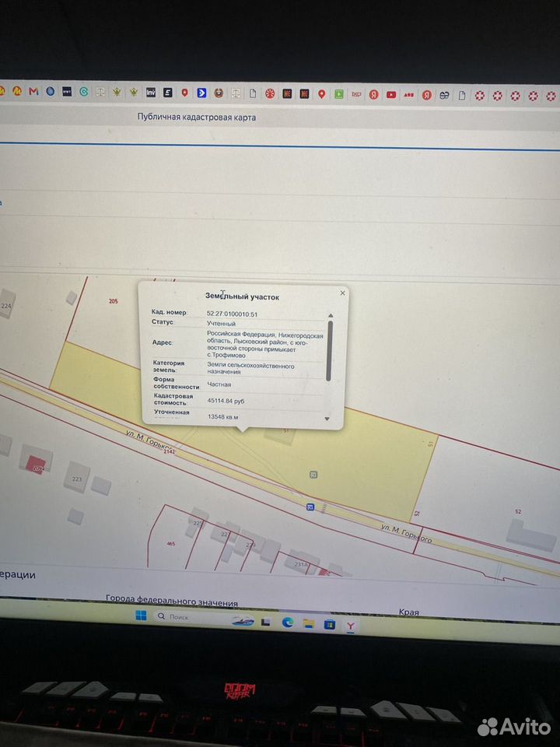Select building 223 on the map
560x747 pixels.
[x=77, y=478]
